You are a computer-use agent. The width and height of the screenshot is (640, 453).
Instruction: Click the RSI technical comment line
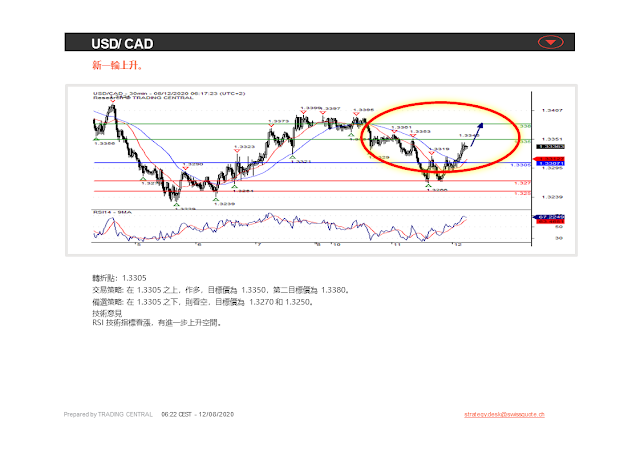[x=158, y=323]
